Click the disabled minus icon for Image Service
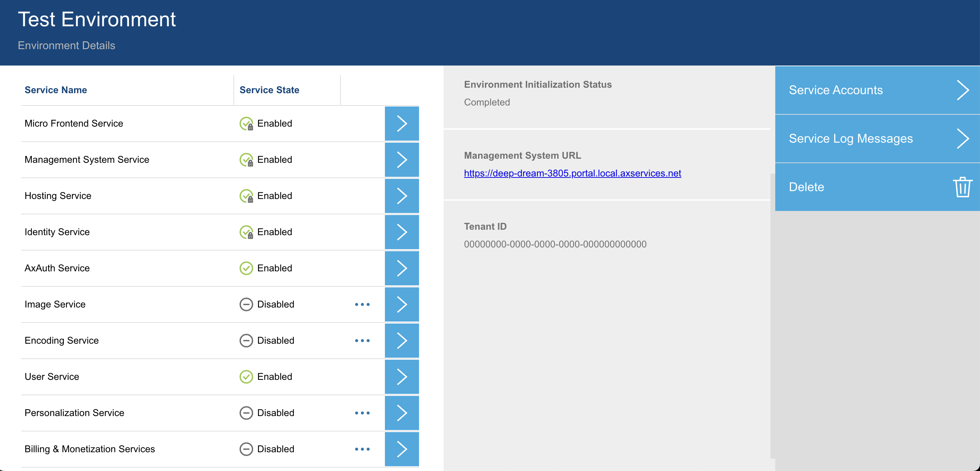Image resolution: width=980 pixels, height=471 pixels. click(246, 304)
